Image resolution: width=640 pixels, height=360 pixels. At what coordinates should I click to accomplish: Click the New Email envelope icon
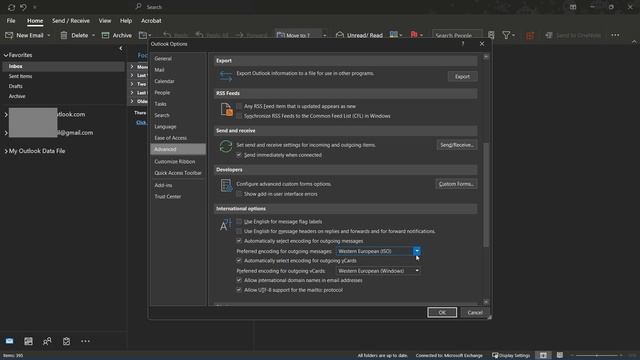(9, 36)
